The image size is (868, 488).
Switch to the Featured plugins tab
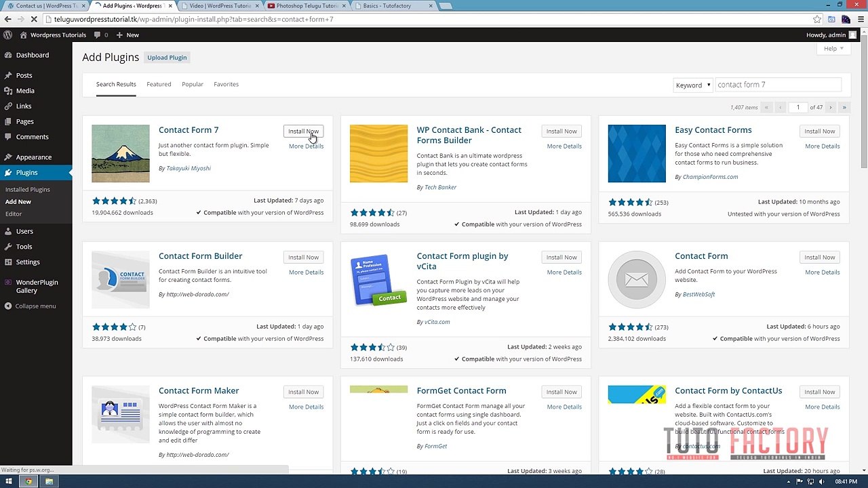[159, 84]
